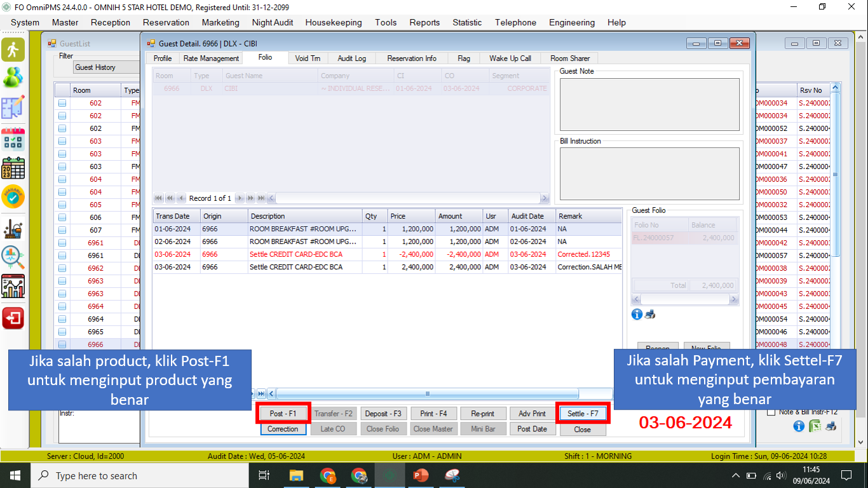Open the notification center icon

(x=846, y=475)
